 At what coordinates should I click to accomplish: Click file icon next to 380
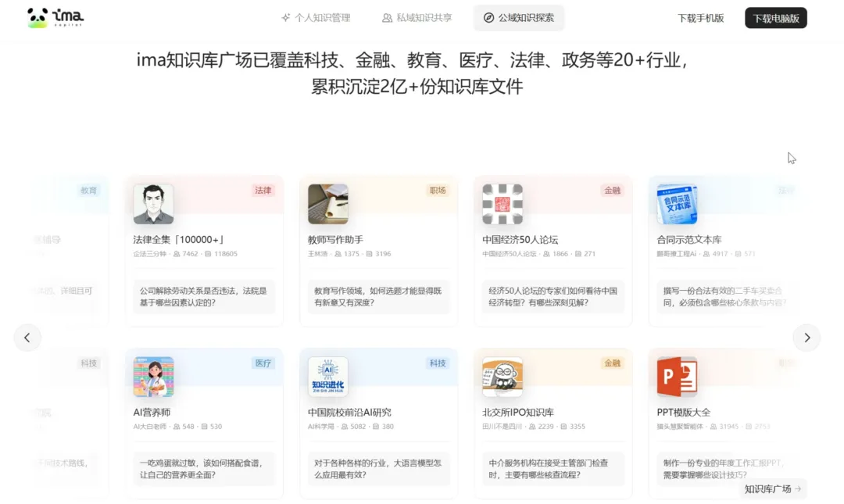coord(376,427)
